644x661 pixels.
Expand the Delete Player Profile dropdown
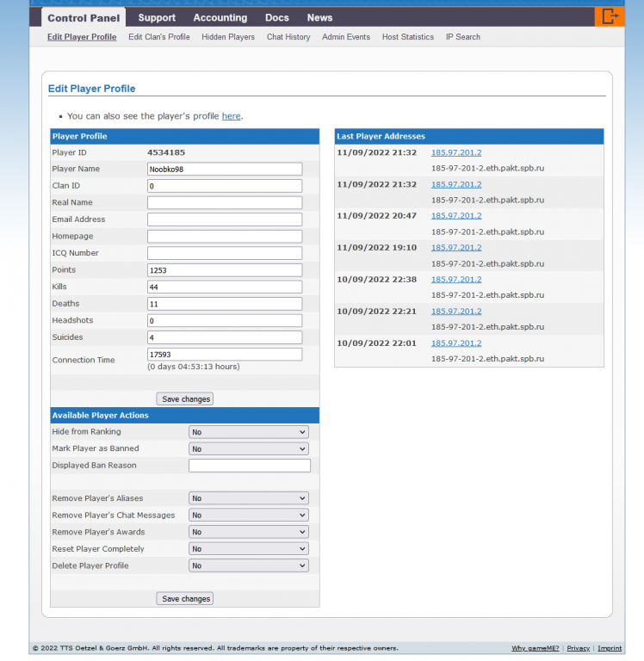click(248, 565)
